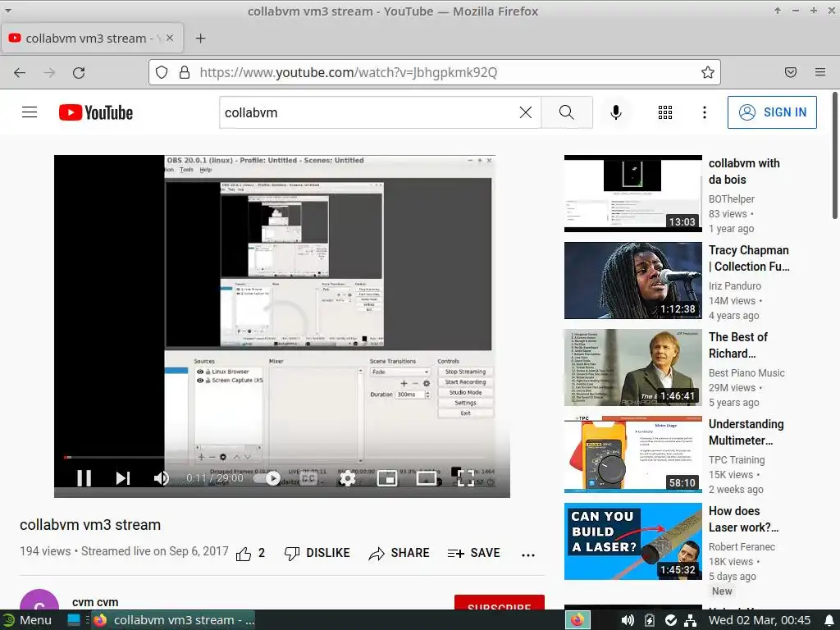Open BOThelper channel name

pos(731,199)
